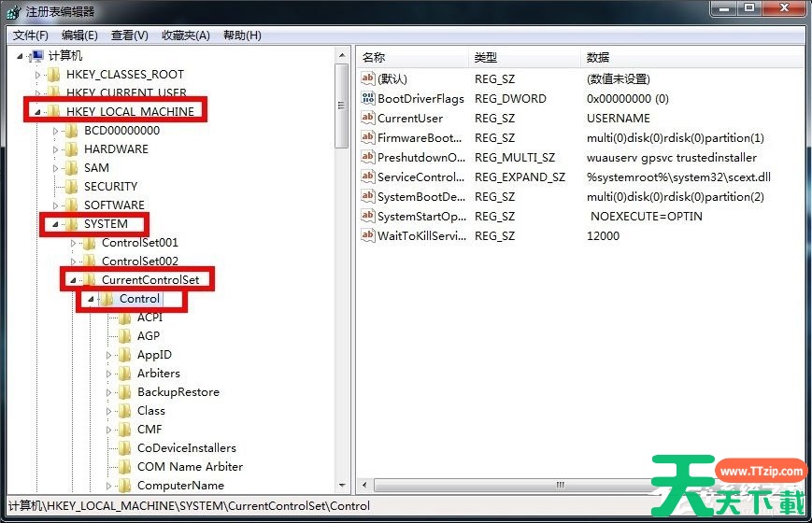The height and width of the screenshot is (523, 812).
Task: Click the BackupRestore folder icon
Action: click(124, 392)
